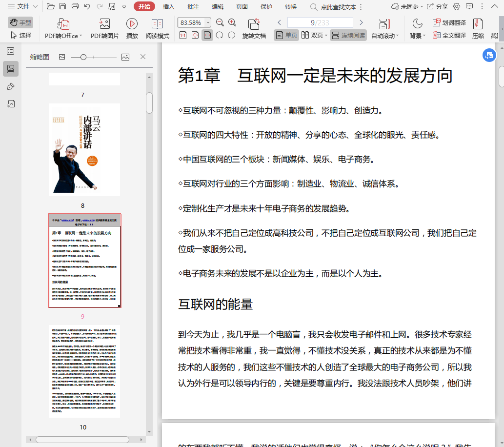Open the annotations pen panel in sidebar

tap(11, 86)
